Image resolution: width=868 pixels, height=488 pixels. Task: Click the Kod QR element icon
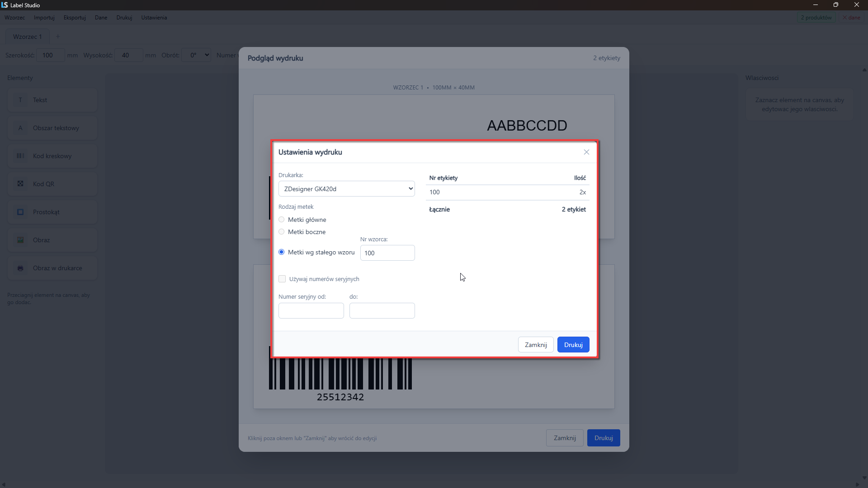tap(20, 184)
